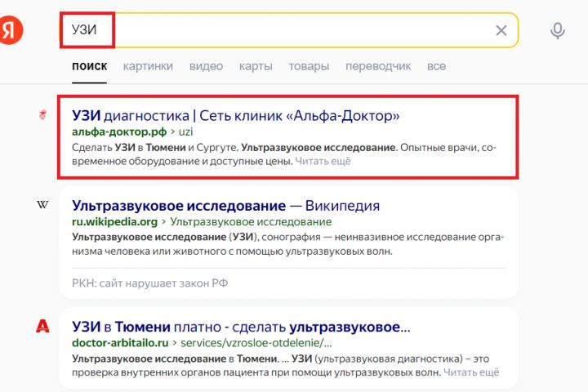Viewport: 588px width, 392px height.
Task: Select the поиск tab
Action: (90, 66)
